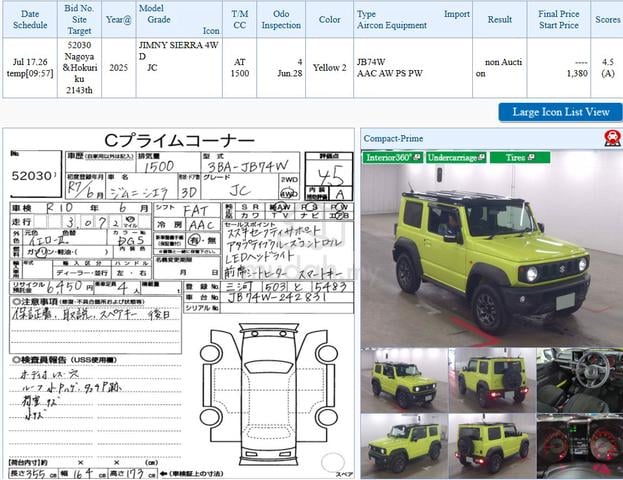Open the Undercarriage photo button

click(x=456, y=157)
